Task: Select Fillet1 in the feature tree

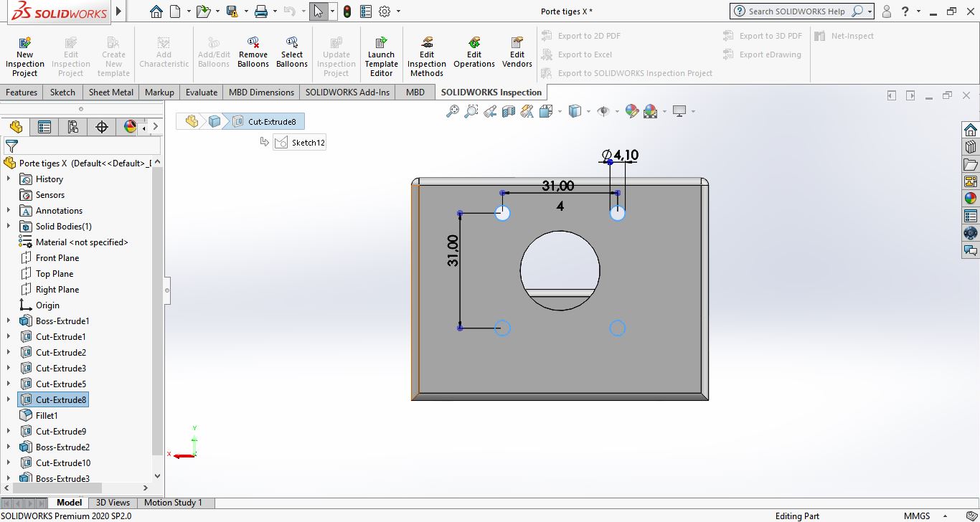Action: (x=47, y=416)
